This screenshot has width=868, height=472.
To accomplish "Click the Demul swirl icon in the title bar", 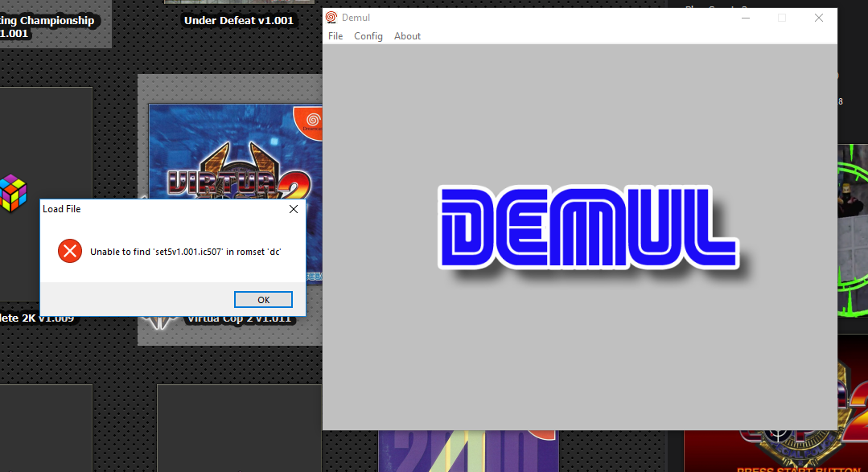I will click(331, 17).
